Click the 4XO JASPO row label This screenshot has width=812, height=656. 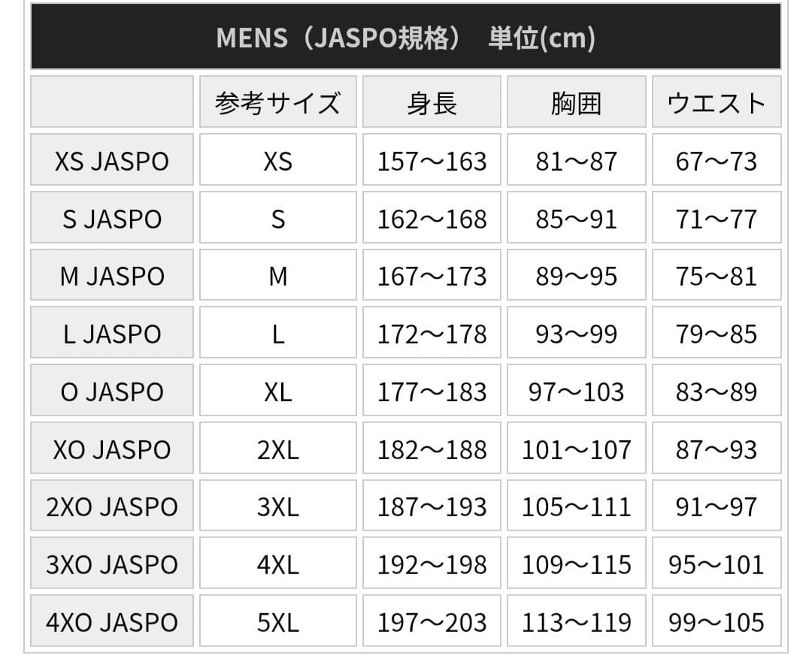coord(112,621)
